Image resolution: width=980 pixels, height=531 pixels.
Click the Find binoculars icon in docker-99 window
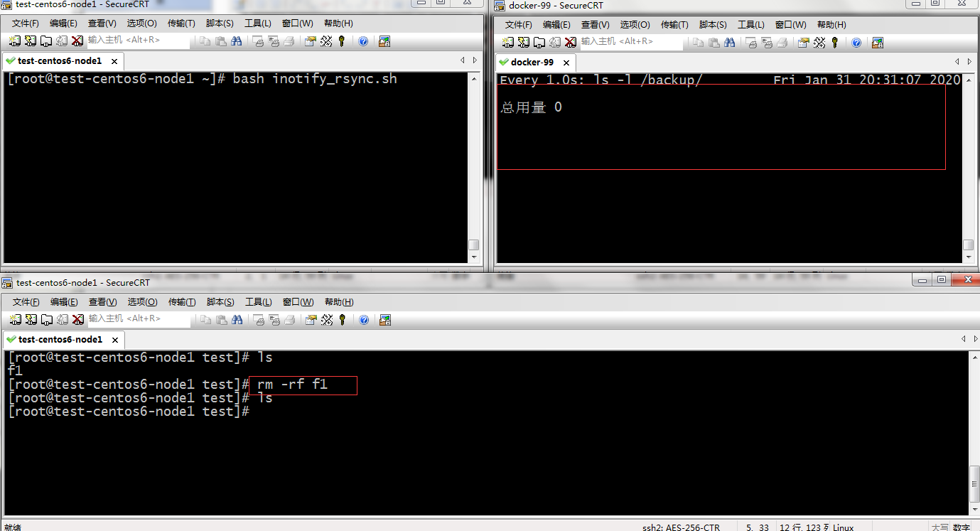click(730, 43)
